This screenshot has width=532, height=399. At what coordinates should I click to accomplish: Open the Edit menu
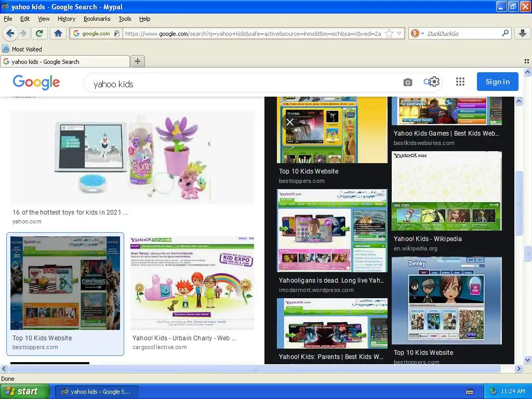[x=25, y=19]
